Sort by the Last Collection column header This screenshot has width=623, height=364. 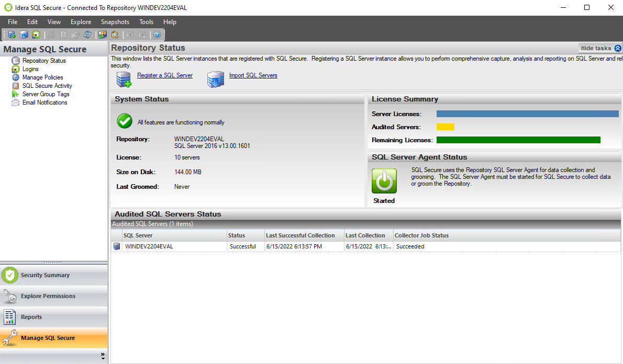369,235
